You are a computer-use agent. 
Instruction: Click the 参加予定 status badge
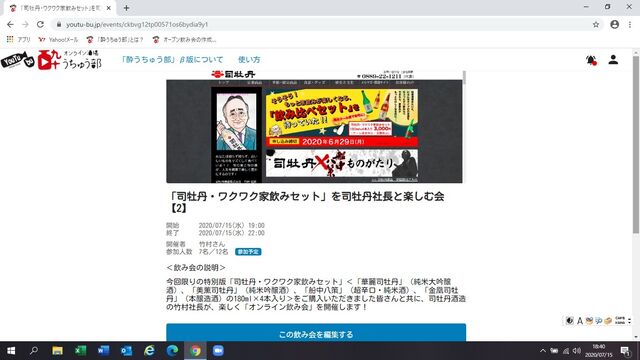point(248,252)
